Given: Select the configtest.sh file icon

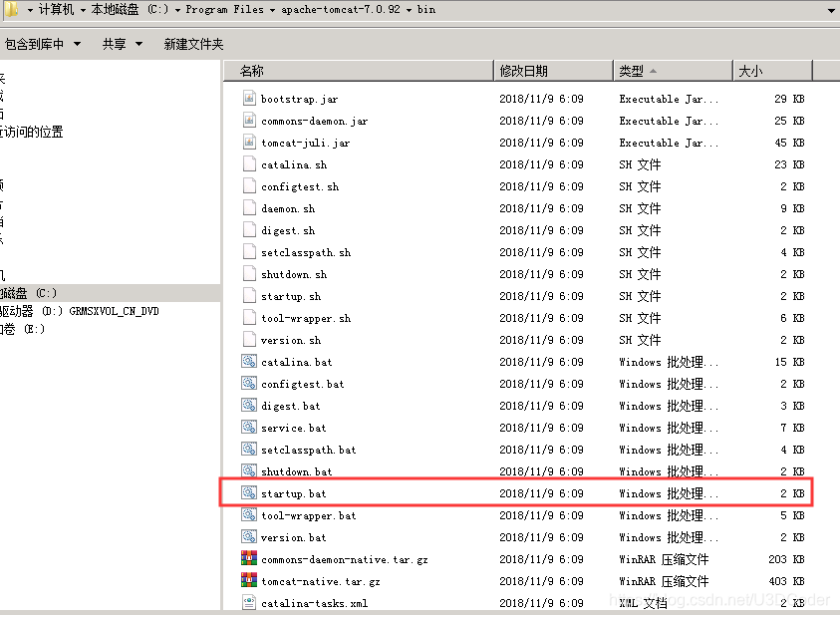Looking at the screenshot, I should [249, 186].
